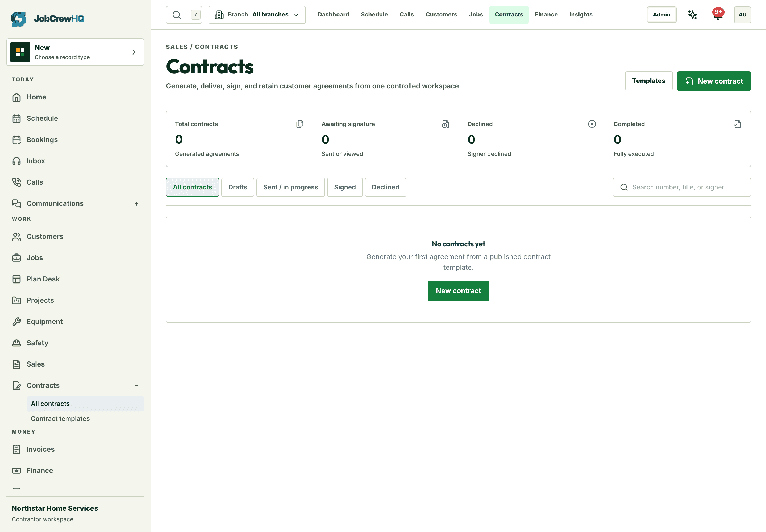Open Dashboard in the top navigation
766x532 pixels.
coord(333,15)
